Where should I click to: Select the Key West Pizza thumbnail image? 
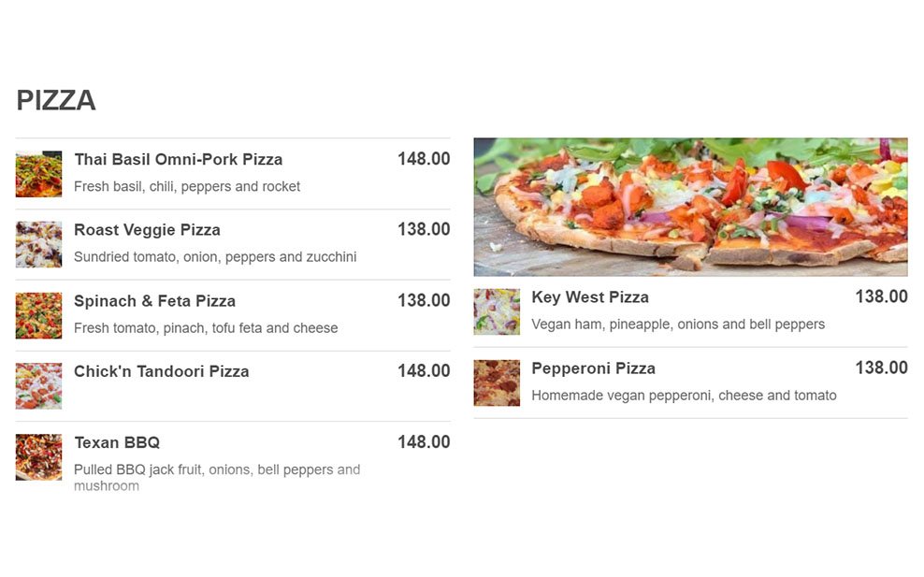(497, 311)
